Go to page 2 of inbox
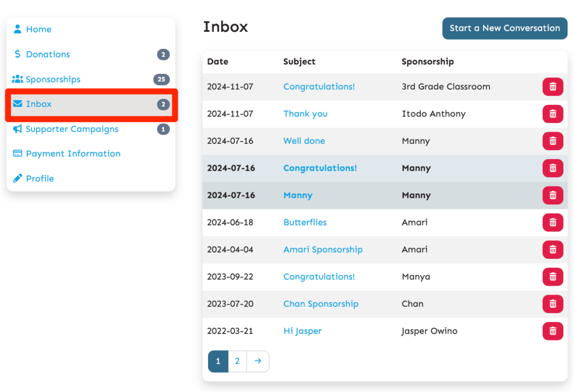 [237, 361]
